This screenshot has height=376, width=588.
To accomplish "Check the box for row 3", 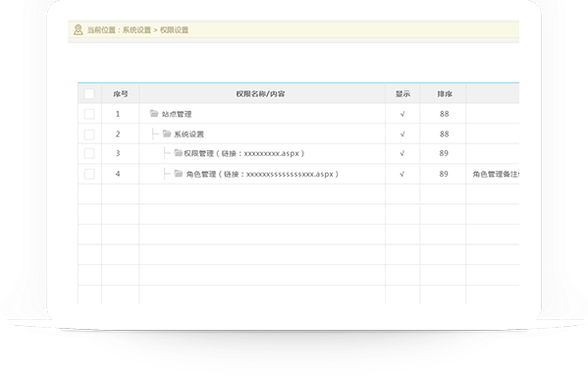I will (x=89, y=153).
